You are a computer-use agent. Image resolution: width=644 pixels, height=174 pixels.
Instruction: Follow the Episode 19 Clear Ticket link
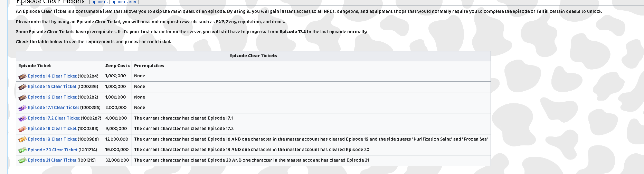[52, 139]
